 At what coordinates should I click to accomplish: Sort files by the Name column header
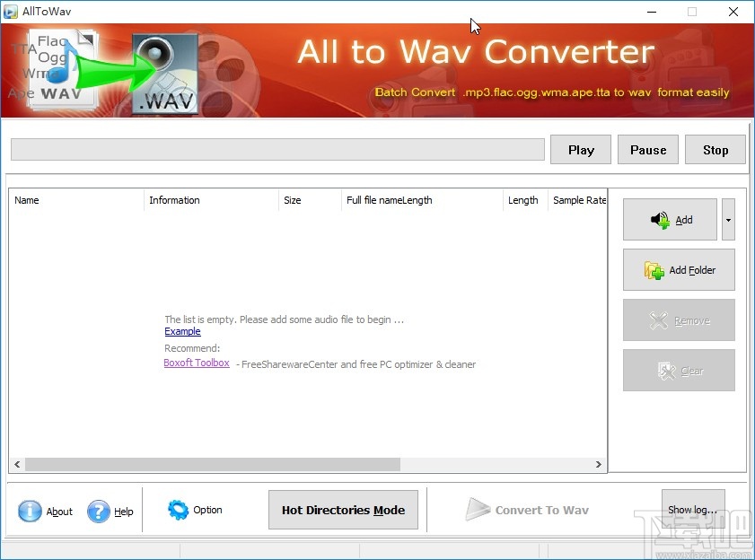(x=27, y=200)
